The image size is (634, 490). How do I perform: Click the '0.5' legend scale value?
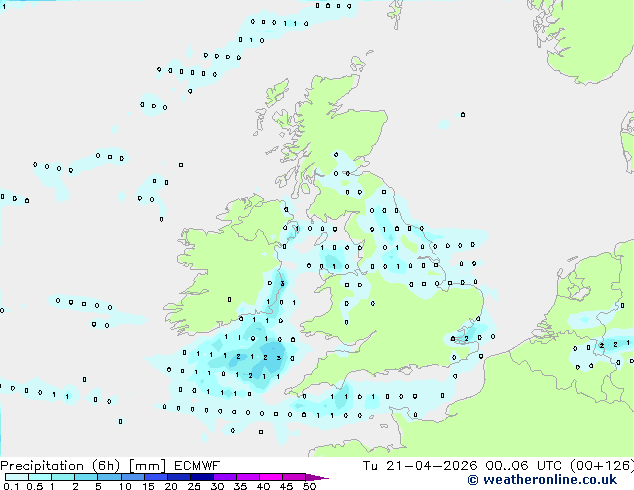34,486
